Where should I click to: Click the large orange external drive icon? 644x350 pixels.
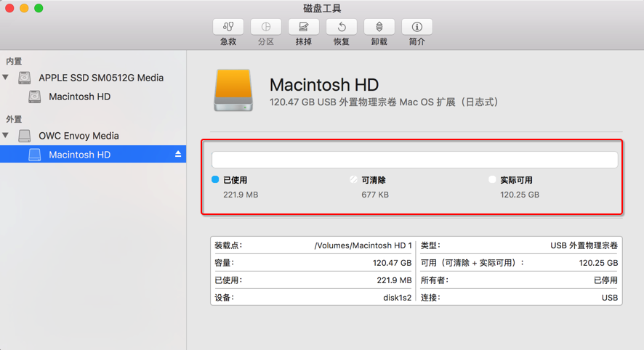(x=233, y=91)
